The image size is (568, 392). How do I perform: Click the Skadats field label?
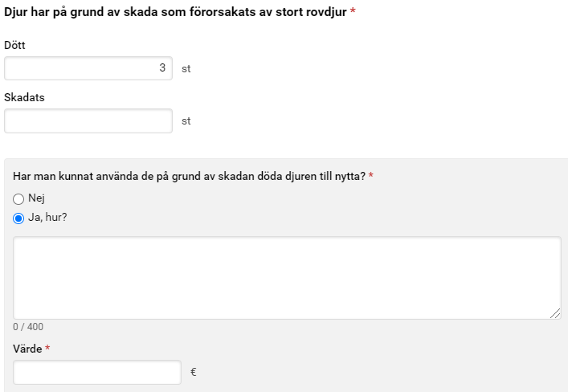click(24, 97)
